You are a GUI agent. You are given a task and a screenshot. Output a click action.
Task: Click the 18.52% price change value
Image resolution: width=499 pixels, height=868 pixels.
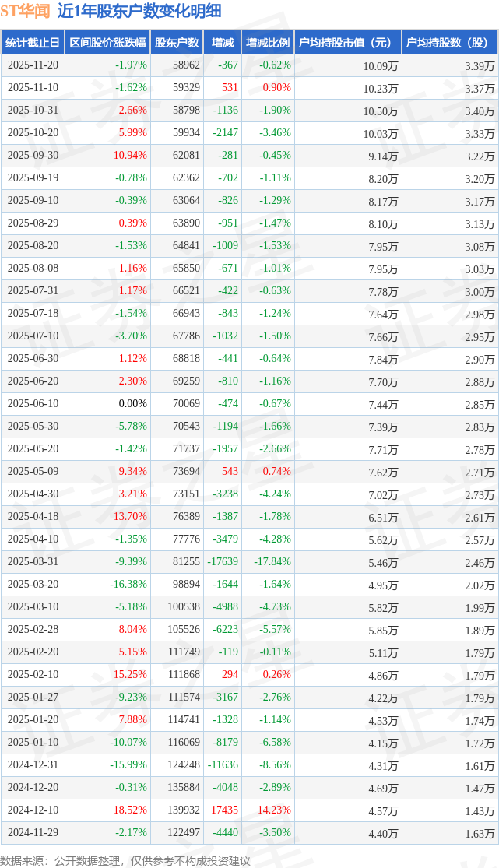click(x=130, y=810)
